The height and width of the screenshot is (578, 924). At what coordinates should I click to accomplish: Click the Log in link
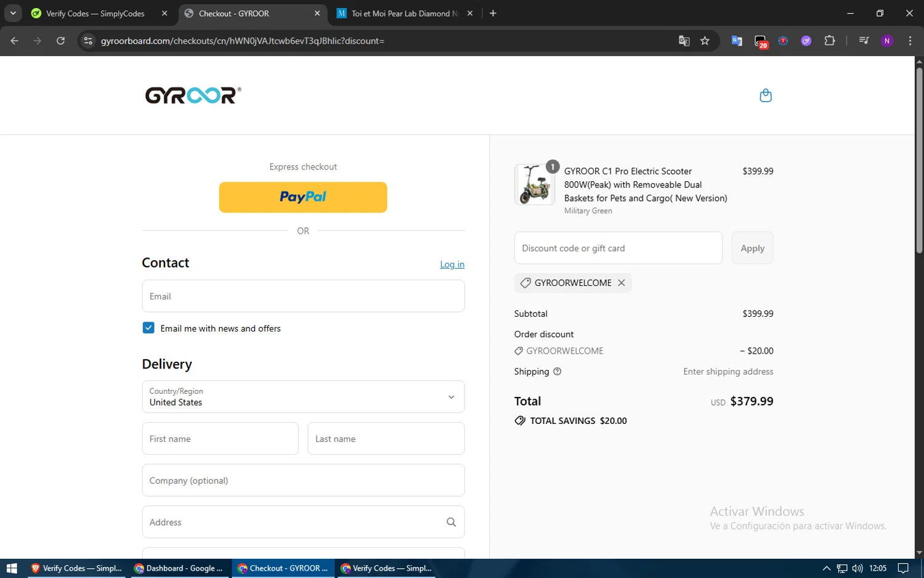pyautogui.click(x=452, y=264)
